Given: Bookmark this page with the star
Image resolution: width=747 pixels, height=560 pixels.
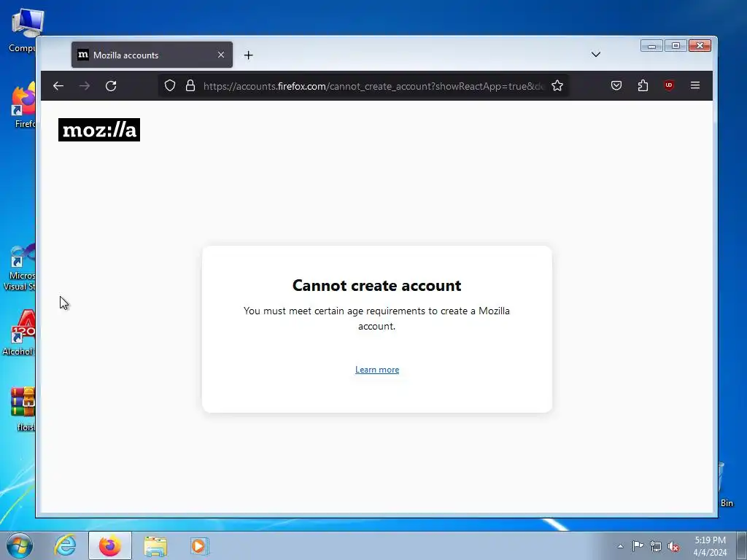Looking at the screenshot, I should (557, 86).
